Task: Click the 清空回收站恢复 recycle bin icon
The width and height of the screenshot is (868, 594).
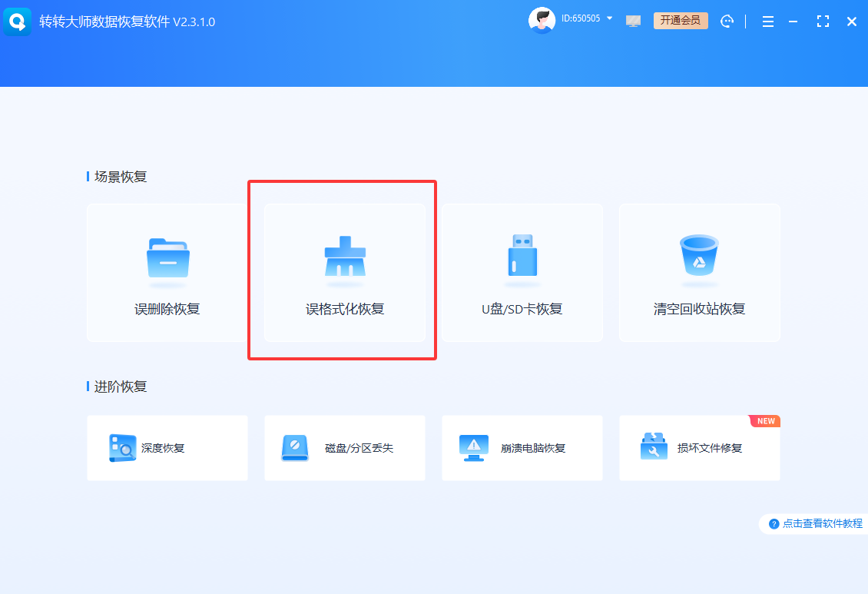Action: tap(700, 255)
